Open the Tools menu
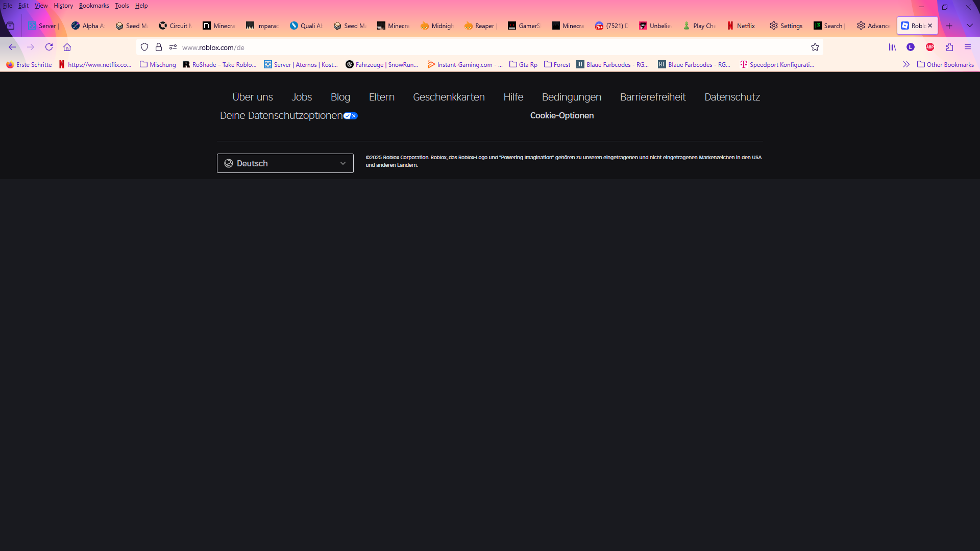 pos(122,6)
